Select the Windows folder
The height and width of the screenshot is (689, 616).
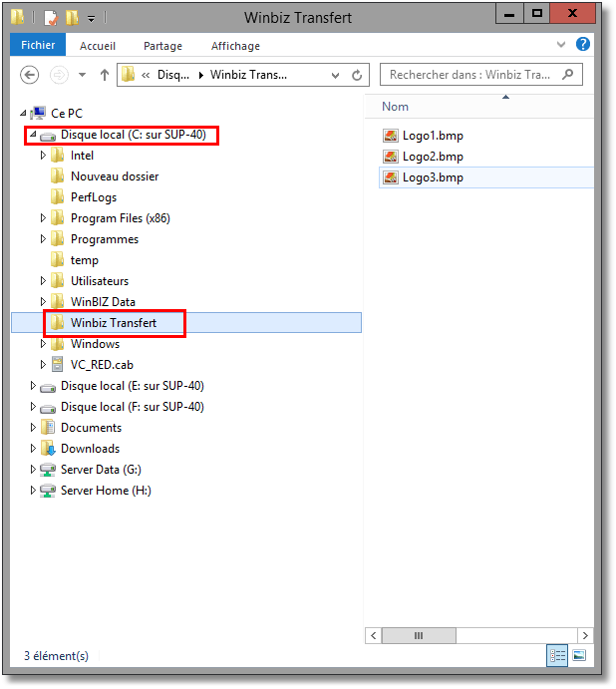point(95,344)
